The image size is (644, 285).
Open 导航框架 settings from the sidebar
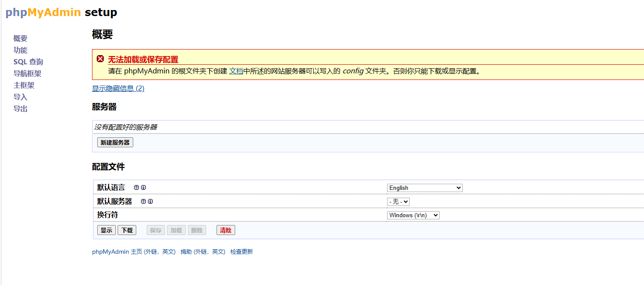pos(27,74)
